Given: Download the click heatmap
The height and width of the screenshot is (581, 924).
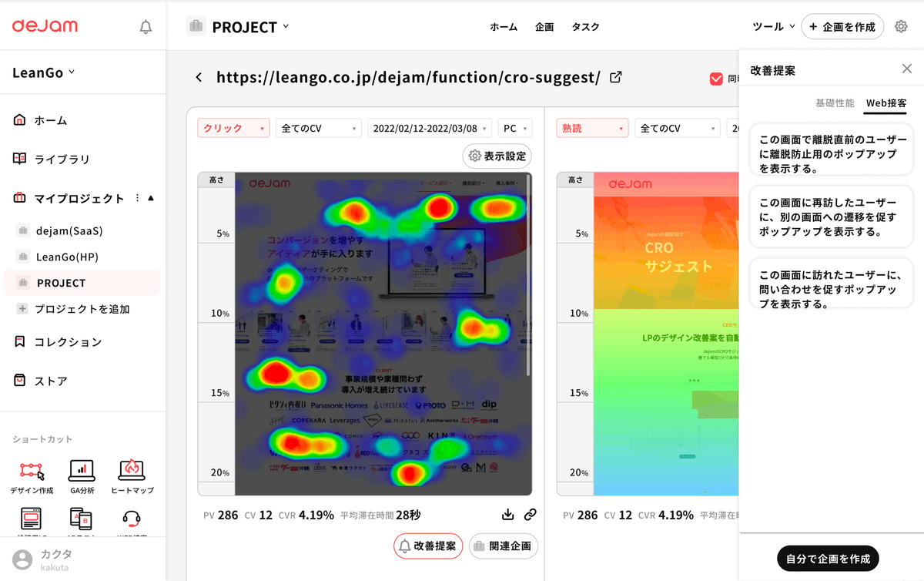Looking at the screenshot, I should point(507,515).
